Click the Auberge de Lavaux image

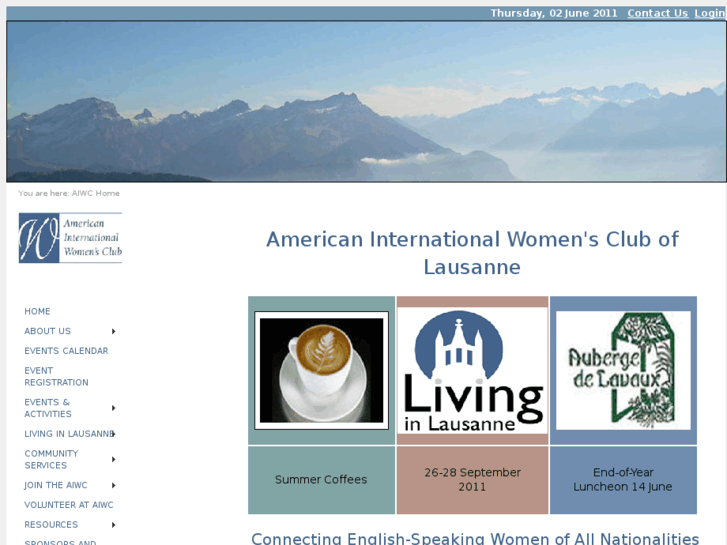pos(623,370)
